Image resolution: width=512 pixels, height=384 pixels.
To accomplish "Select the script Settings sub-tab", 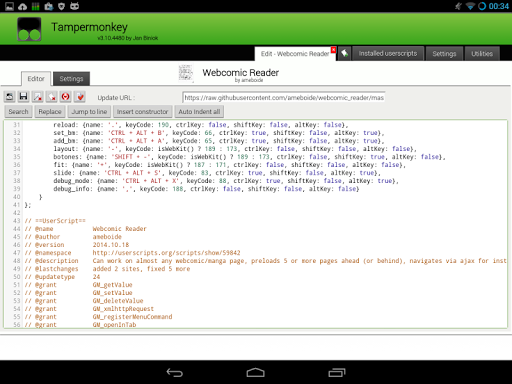I will point(71,79).
